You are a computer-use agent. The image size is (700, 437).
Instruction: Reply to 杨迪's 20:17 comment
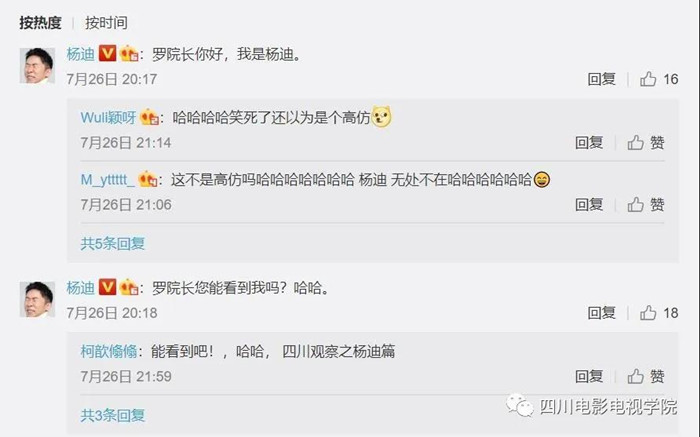point(601,79)
